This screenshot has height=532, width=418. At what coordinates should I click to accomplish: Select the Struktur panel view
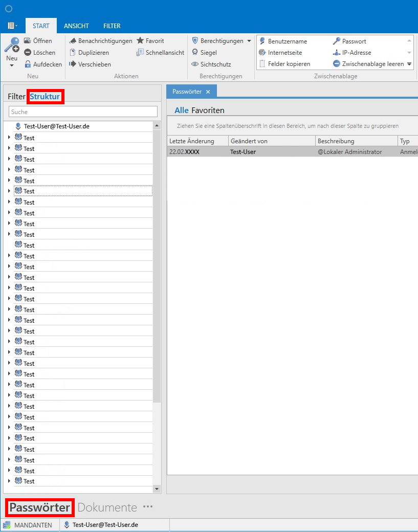pyautogui.click(x=45, y=96)
